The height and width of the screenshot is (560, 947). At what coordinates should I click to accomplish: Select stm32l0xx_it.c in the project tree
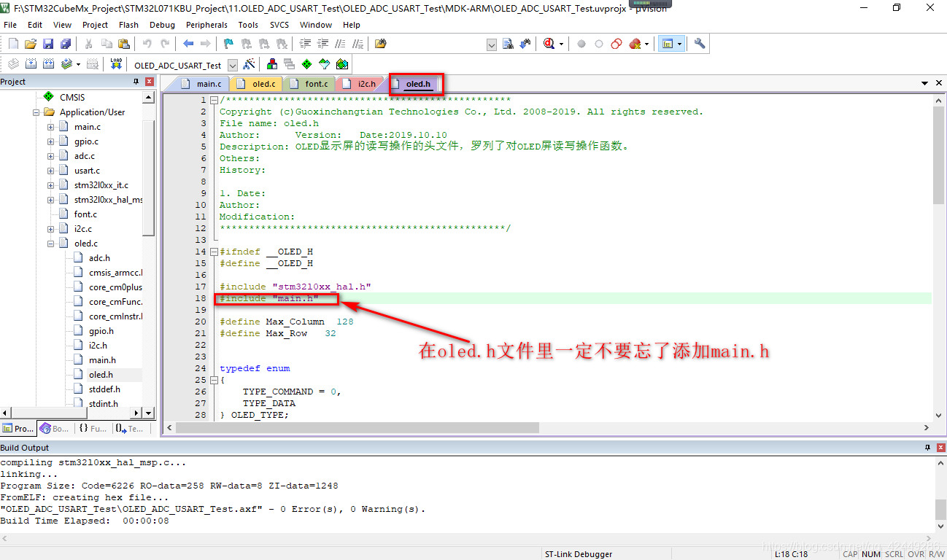[101, 185]
